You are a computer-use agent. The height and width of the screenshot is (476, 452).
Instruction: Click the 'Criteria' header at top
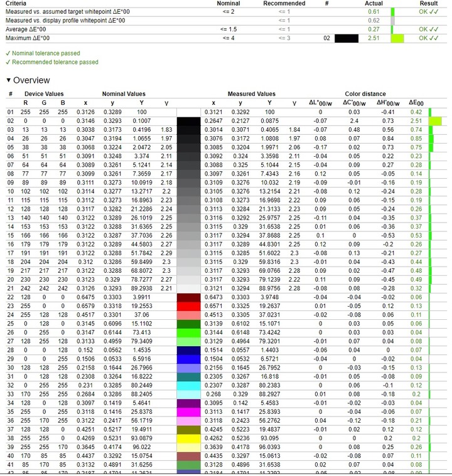coord(16,3)
